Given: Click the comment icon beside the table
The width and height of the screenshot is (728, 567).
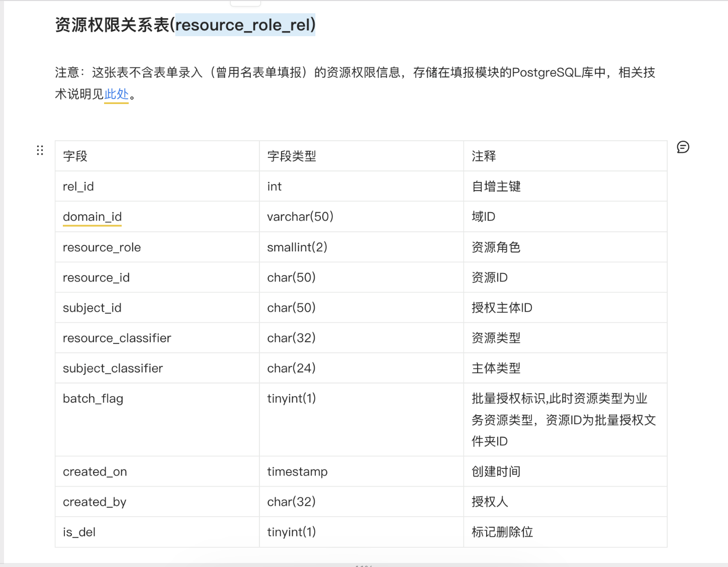Looking at the screenshot, I should [683, 147].
